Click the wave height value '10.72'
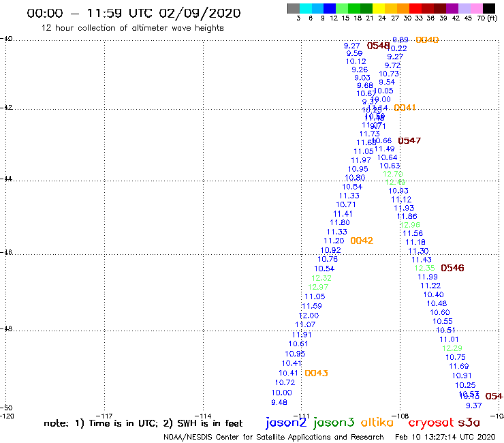The height and width of the screenshot is (443, 504). pos(285,382)
